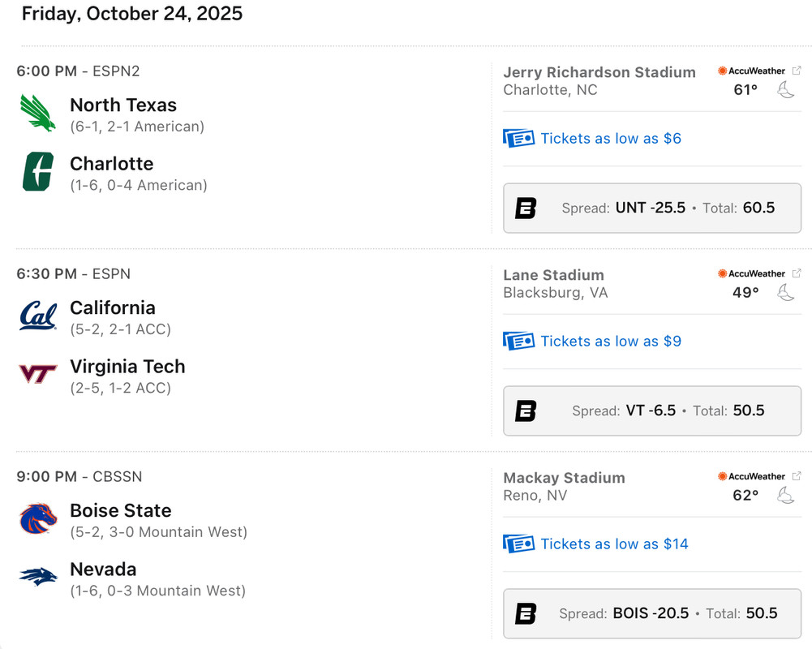Open AccuWeather external link for Blacksburg game

point(797,273)
